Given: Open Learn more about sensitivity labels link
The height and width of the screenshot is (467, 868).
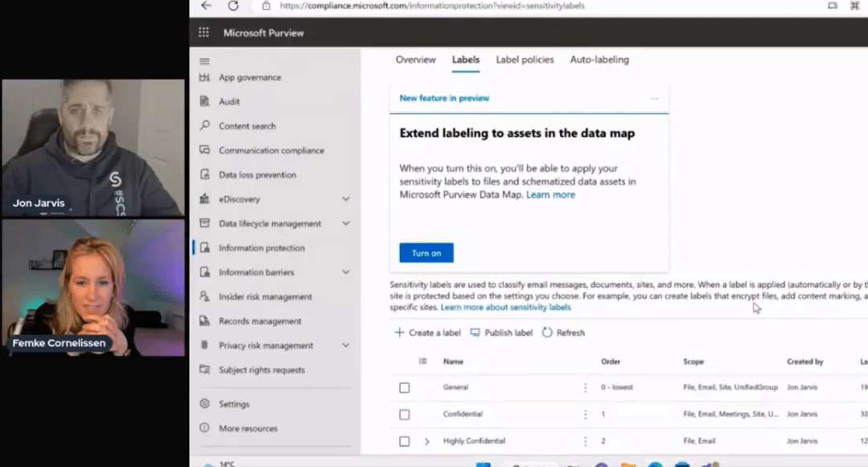Looking at the screenshot, I should tap(505, 308).
